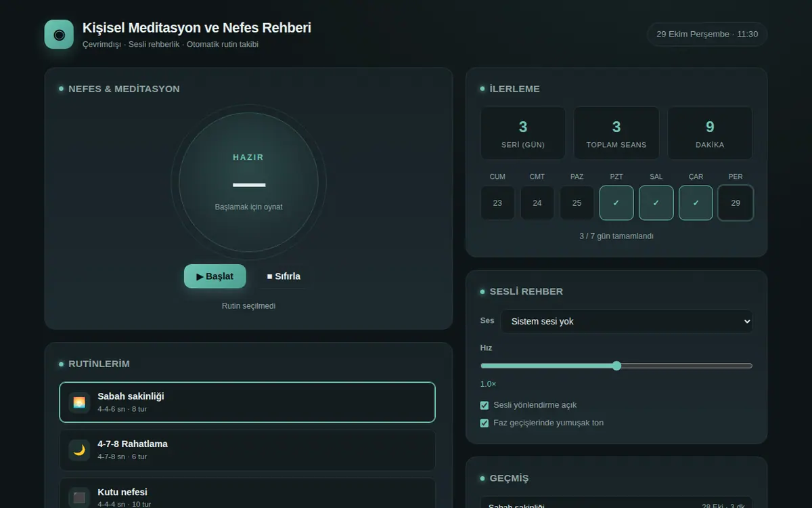Select the ÇAR completed checkmark day
Image resolution: width=812 pixels, height=508 pixels.
tap(696, 203)
